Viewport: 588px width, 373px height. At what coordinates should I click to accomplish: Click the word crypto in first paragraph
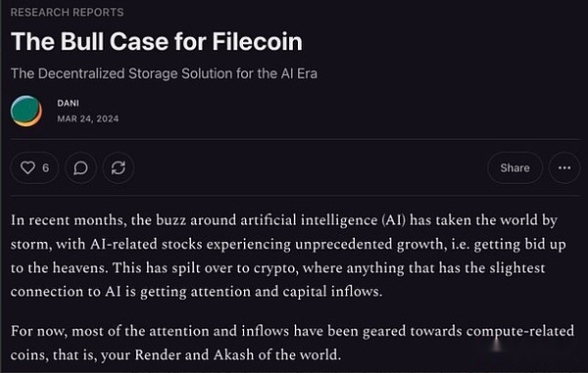[275, 268]
